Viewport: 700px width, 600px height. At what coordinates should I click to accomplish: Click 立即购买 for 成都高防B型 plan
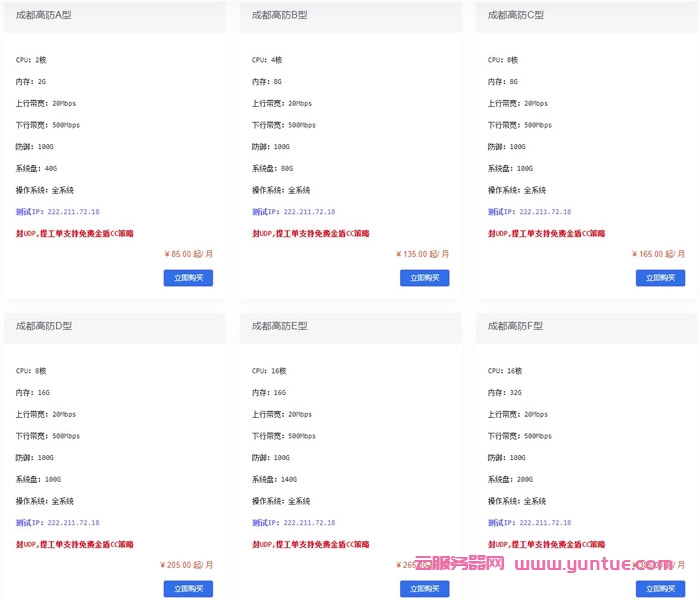(x=424, y=278)
